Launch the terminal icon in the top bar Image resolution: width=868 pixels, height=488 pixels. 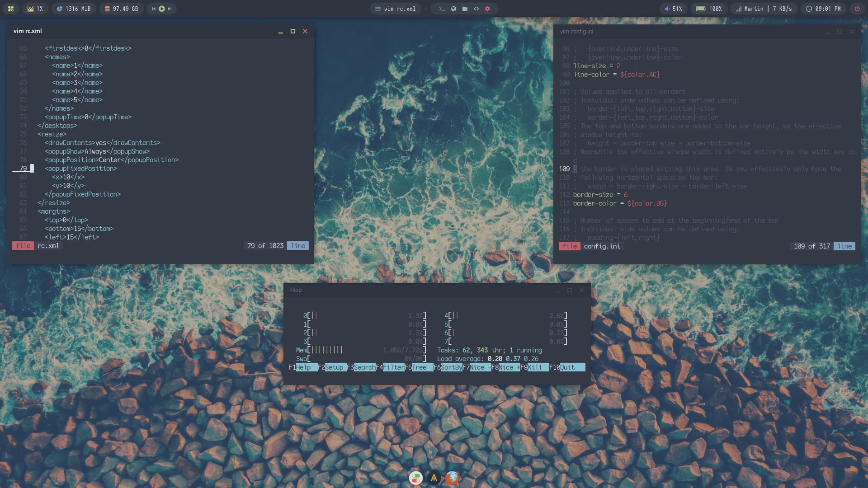(x=440, y=8)
